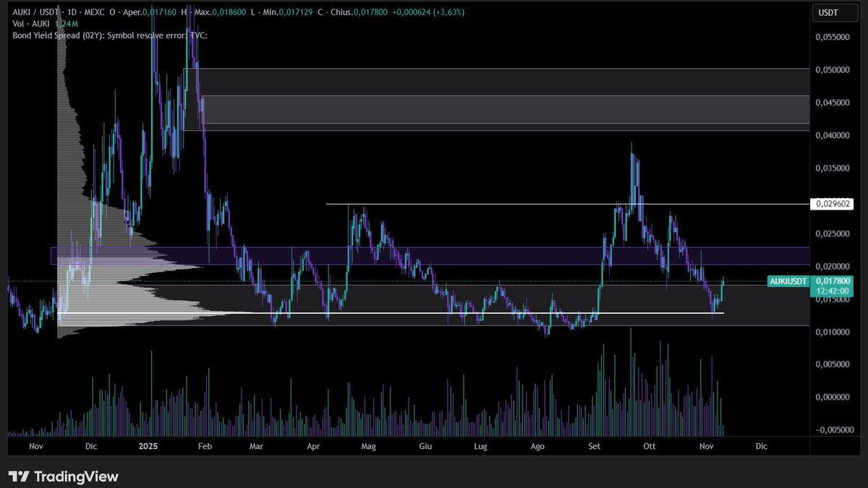Select the 1D interval in legend
This screenshot has width=868, height=488.
click(x=73, y=13)
